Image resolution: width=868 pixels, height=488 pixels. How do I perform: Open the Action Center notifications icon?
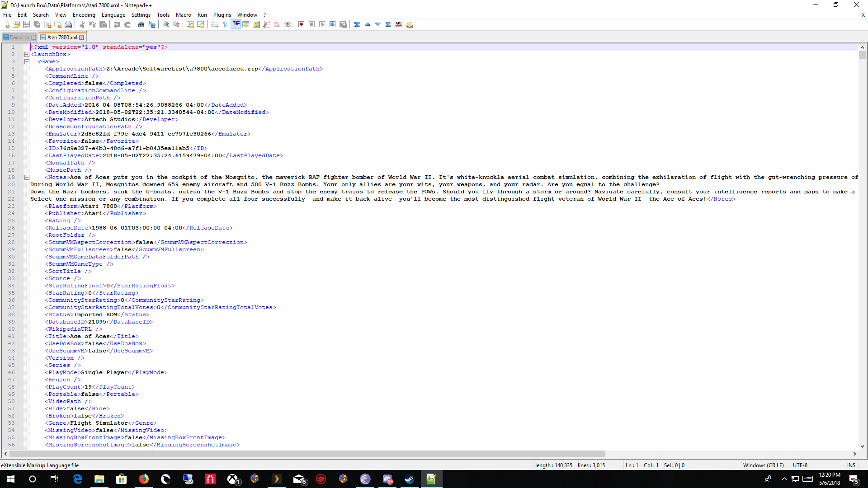pos(854,479)
